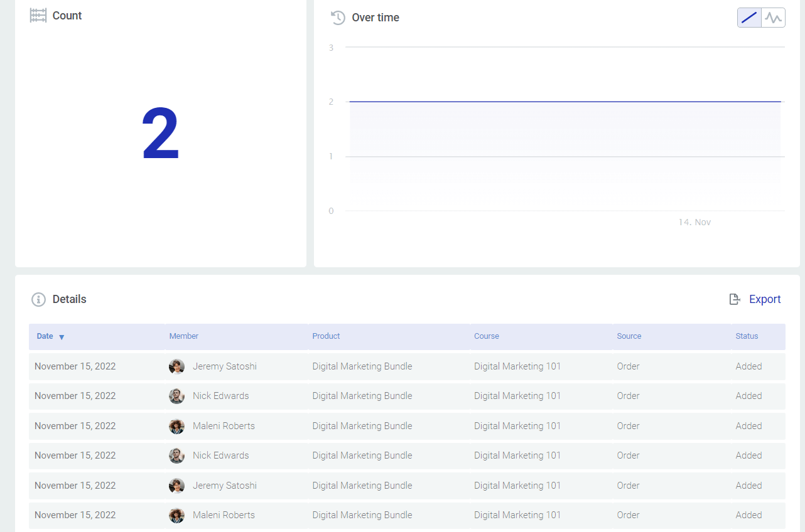Sort by Course column header
Viewport: 805px width, 532px height.
487,336
